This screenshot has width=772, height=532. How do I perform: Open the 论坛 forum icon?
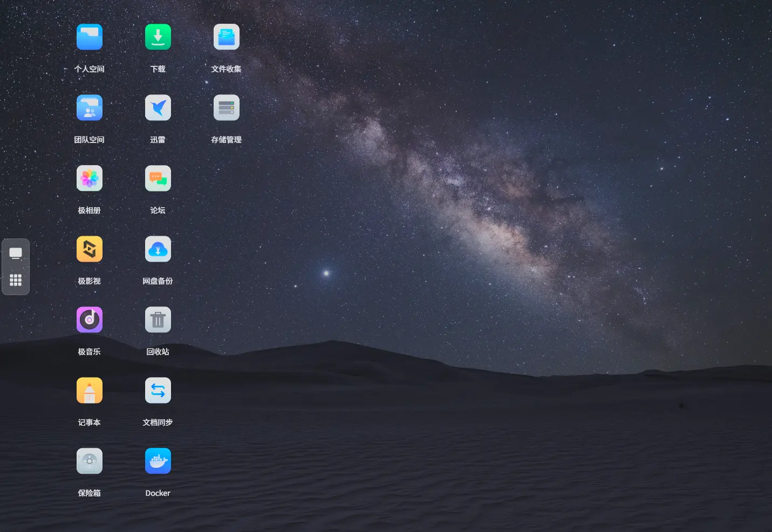(158, 179)
